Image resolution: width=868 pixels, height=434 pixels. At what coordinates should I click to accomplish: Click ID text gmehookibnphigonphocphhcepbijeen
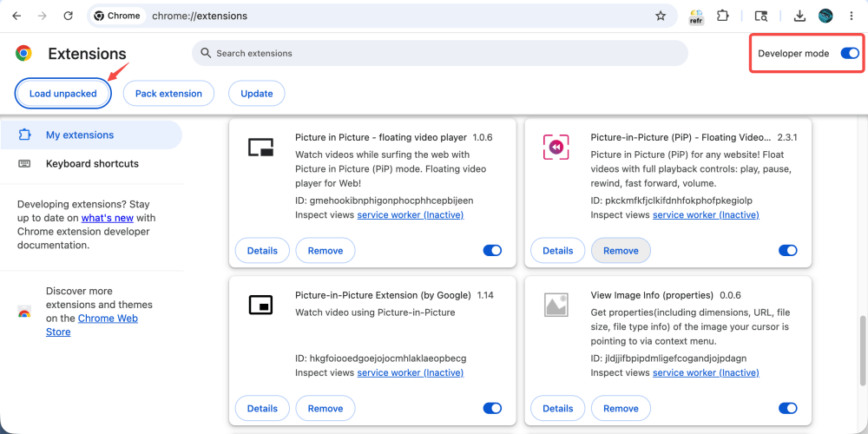pos(385,201)
